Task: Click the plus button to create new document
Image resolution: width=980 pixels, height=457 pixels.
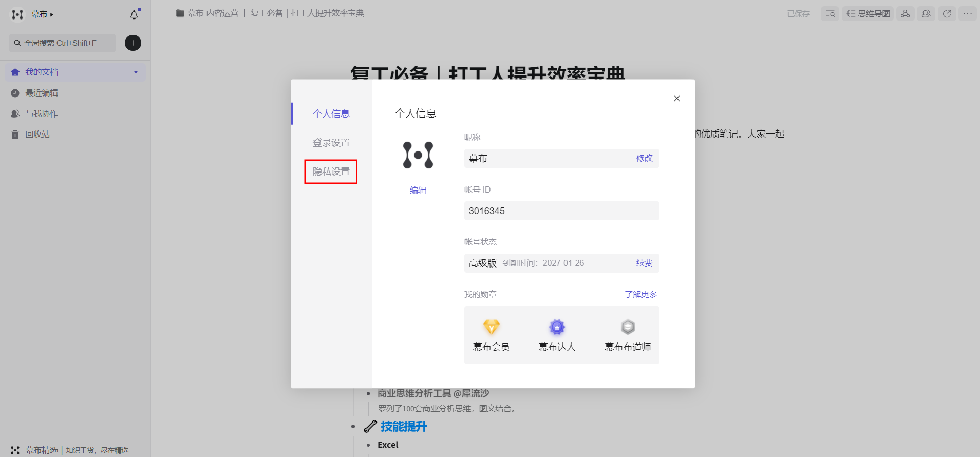Action: pyautogui.click(x=133, y=43)
